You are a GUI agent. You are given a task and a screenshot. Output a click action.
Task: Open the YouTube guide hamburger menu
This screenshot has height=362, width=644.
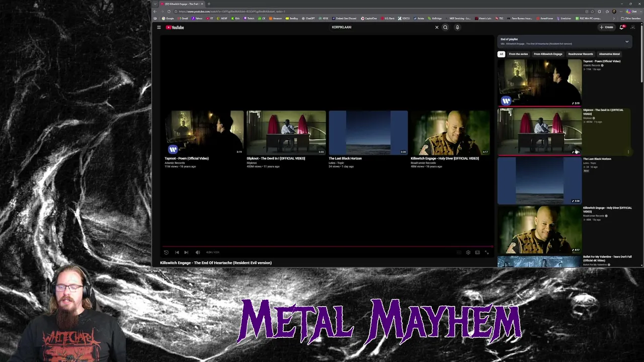click(158, 27)
